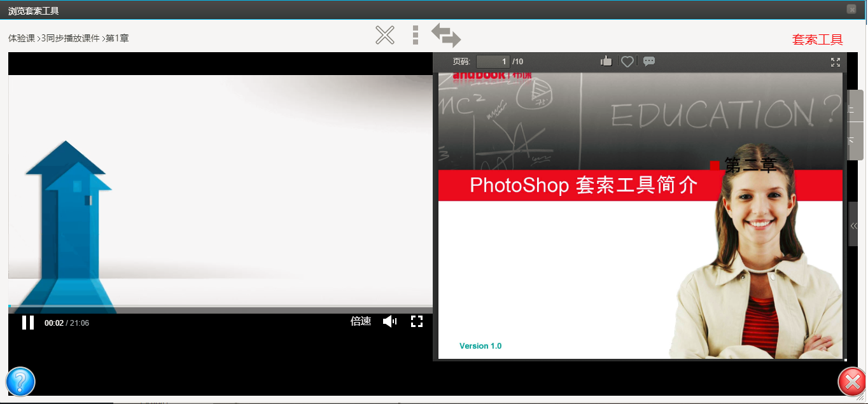This screenshot has width=868, height=404.
Task: Mute the video using the speaker icon
Action: pos(389,322)
